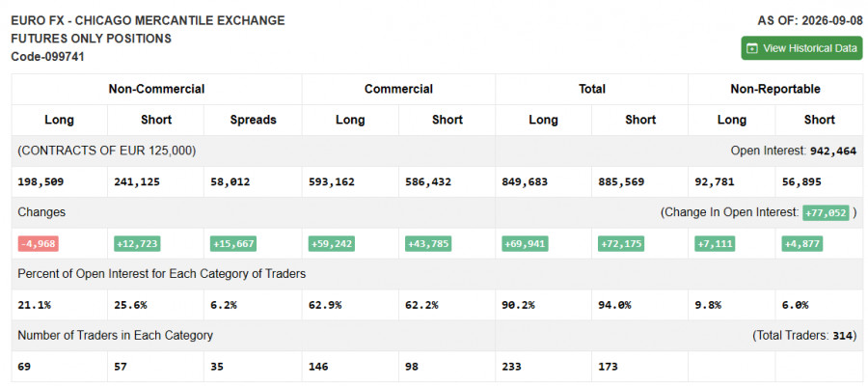This screenshot has height=386, width=868.
Task: Click the AS OF: 2026-09-08 date
Action: (x=810, y=21)
